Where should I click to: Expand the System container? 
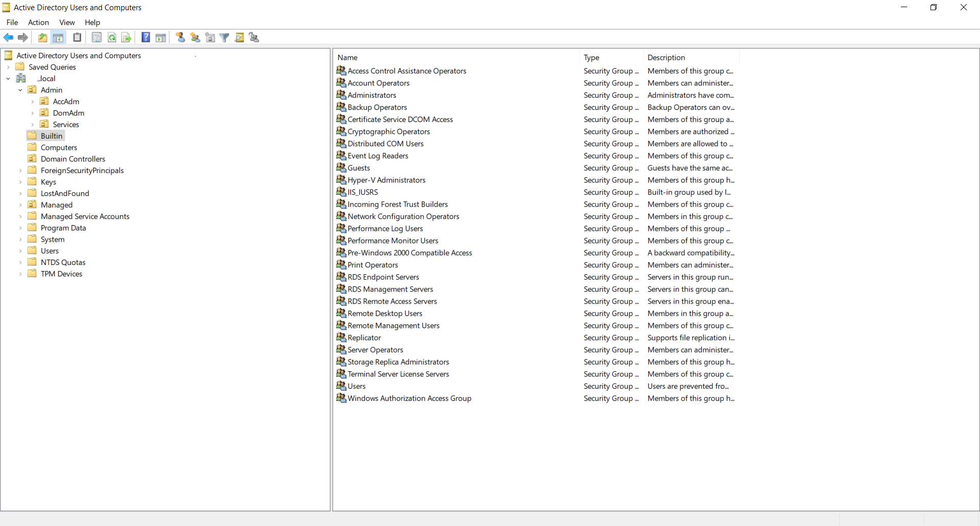pyautogui.click(x=20, y=240)
